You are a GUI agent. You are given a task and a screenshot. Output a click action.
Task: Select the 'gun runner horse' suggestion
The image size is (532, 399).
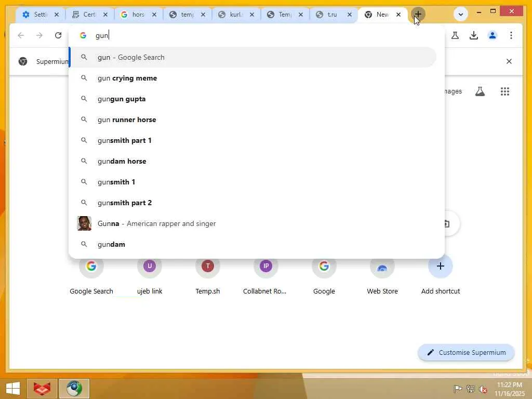(x=253, y=119)
